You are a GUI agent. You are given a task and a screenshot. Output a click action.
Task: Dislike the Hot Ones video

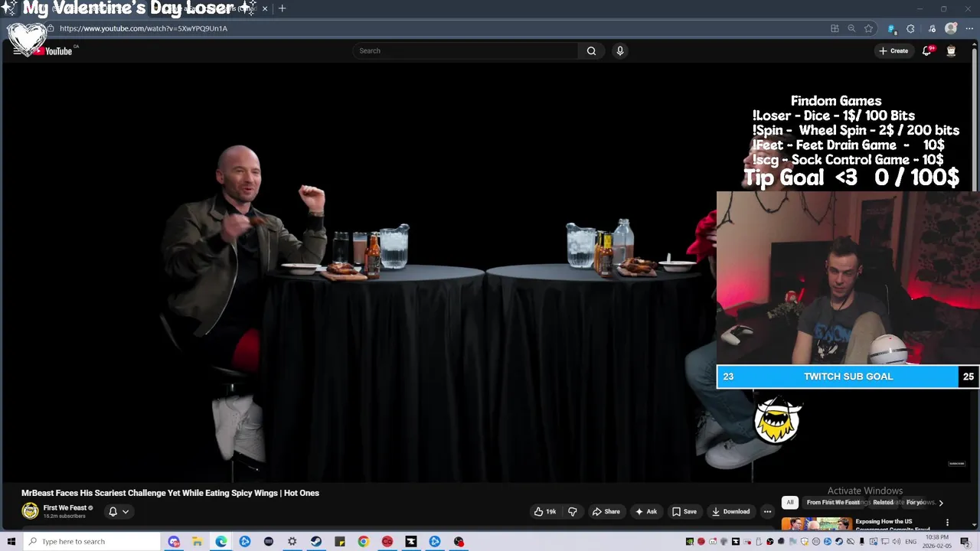(572, 511)
